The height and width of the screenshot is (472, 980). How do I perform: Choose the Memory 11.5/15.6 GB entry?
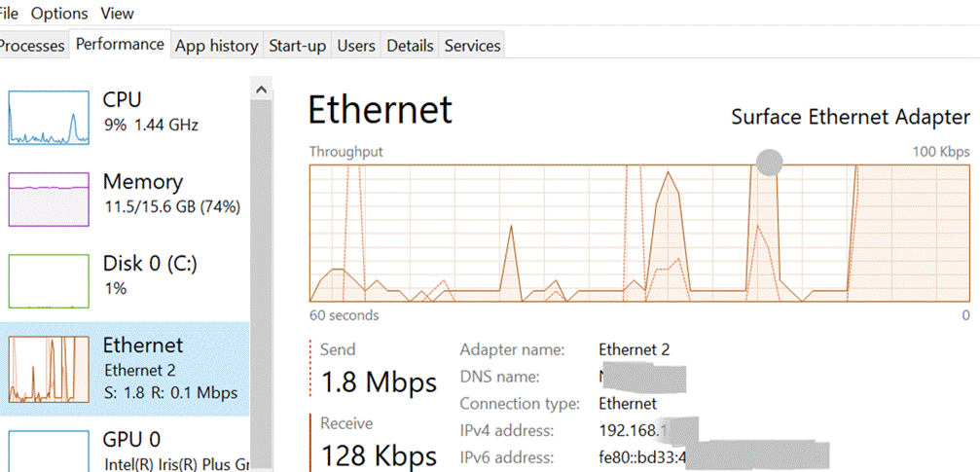[x=125, y=200]
